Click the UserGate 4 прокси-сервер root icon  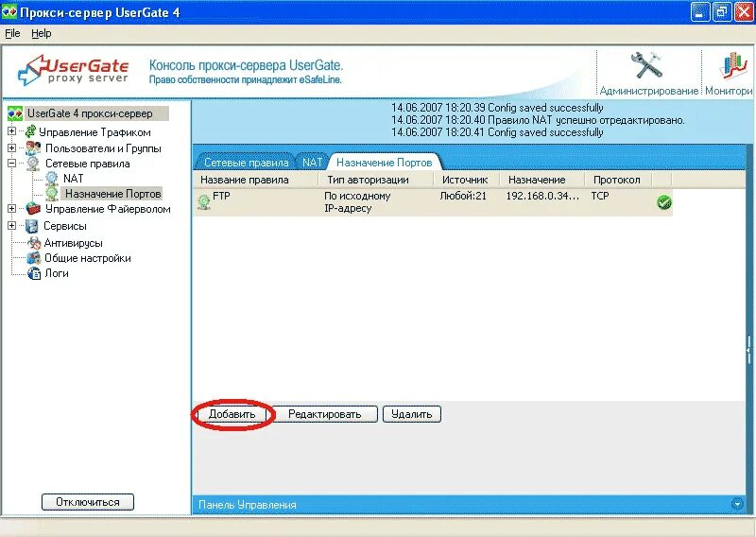point(15,113)
